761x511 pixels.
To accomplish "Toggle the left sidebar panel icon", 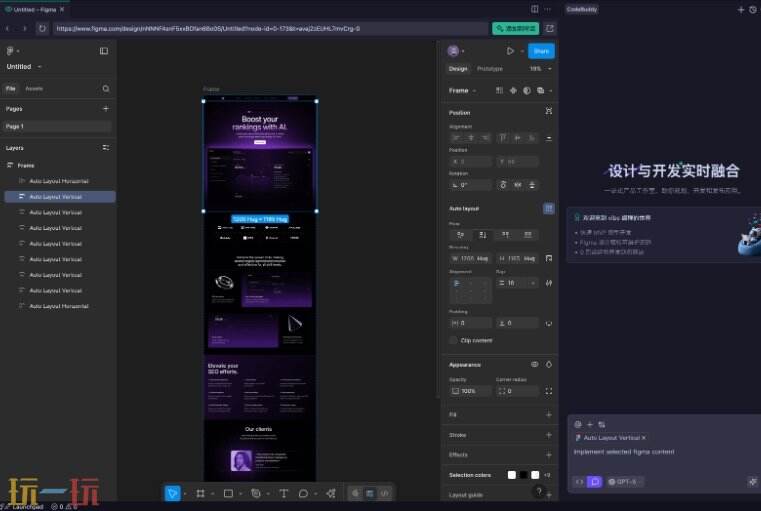I will coord(104,51).
